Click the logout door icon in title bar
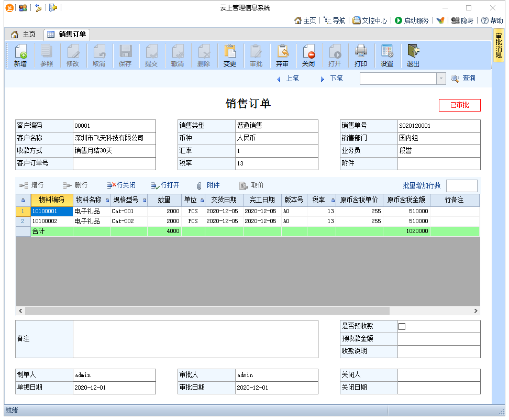Image resolution: width=509 pixels, height=420 pixels. (x=53, y=7)
